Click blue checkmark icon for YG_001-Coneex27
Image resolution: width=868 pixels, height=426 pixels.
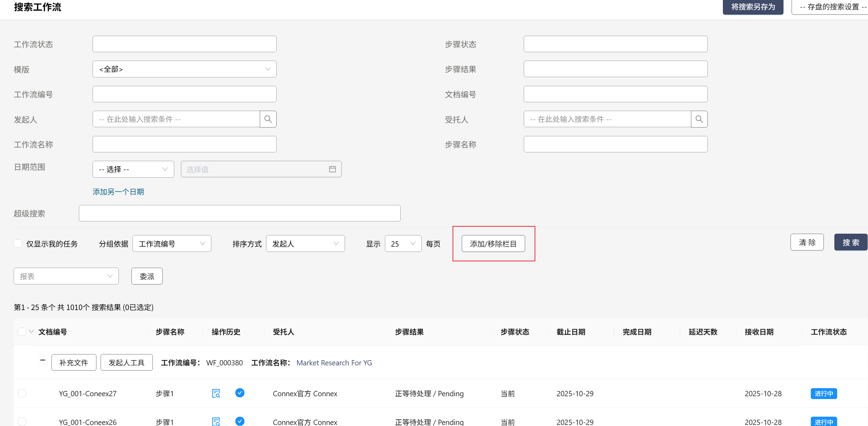240,393
